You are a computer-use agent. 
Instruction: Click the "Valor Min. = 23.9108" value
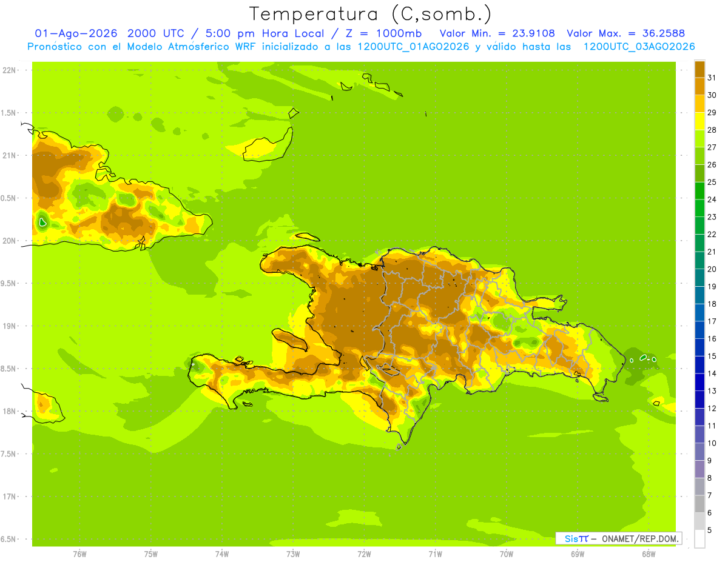[x=497, y=33]
